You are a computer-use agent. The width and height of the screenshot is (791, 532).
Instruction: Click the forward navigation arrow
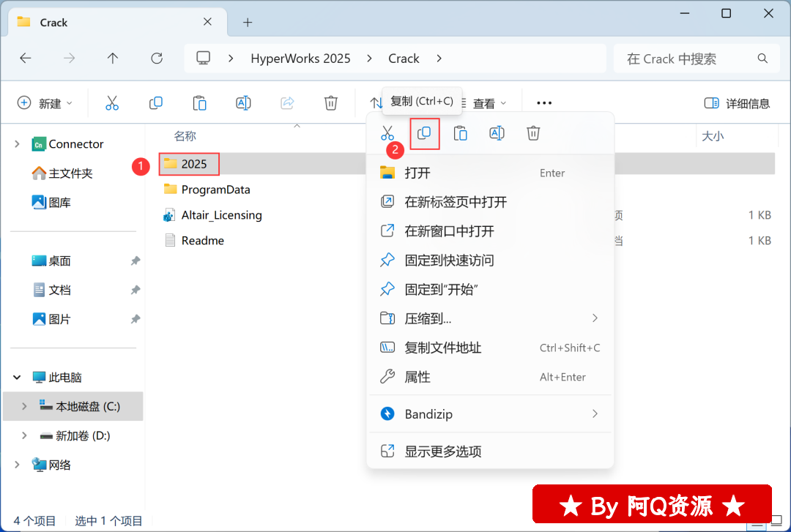click(69, 59)
